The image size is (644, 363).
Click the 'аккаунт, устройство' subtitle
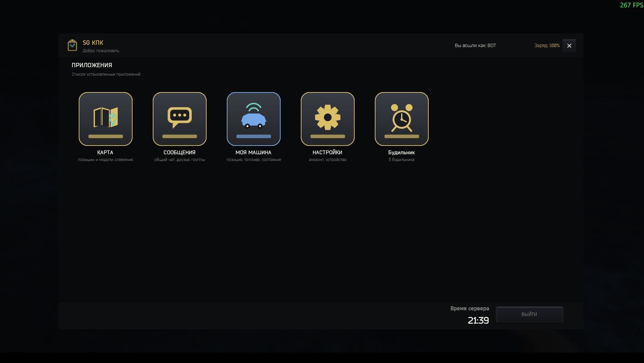pos(328,160)
